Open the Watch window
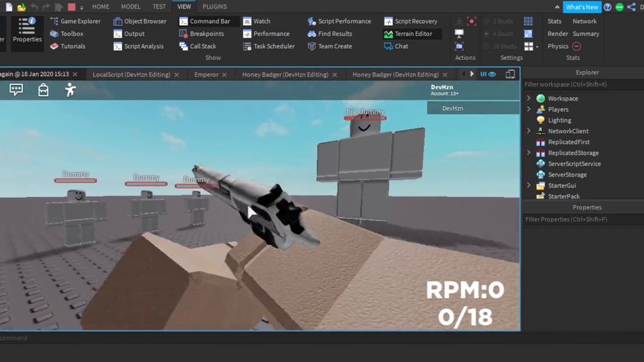This screenshot has width=644, height=362. tap(257, 21)
